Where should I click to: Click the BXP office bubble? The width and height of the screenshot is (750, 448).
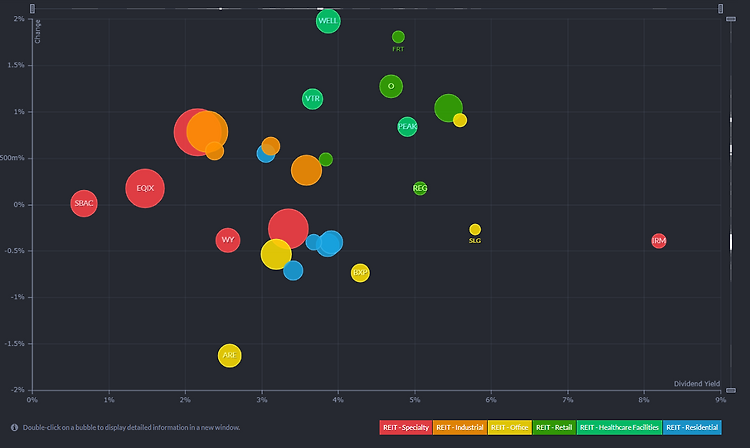[360, 273]
